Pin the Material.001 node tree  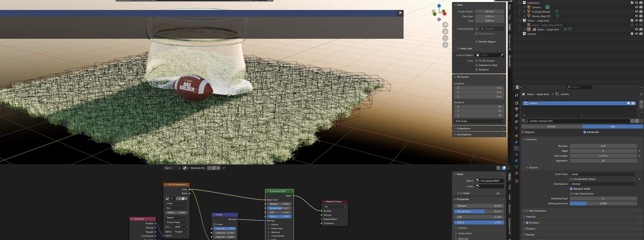click(224, 168)
